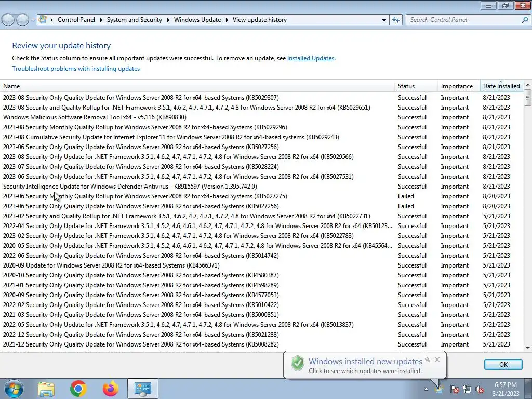Select the KB4566371 2020-09 Update row
Viewport: 532px width, 399px height.
tap(261, 265)
